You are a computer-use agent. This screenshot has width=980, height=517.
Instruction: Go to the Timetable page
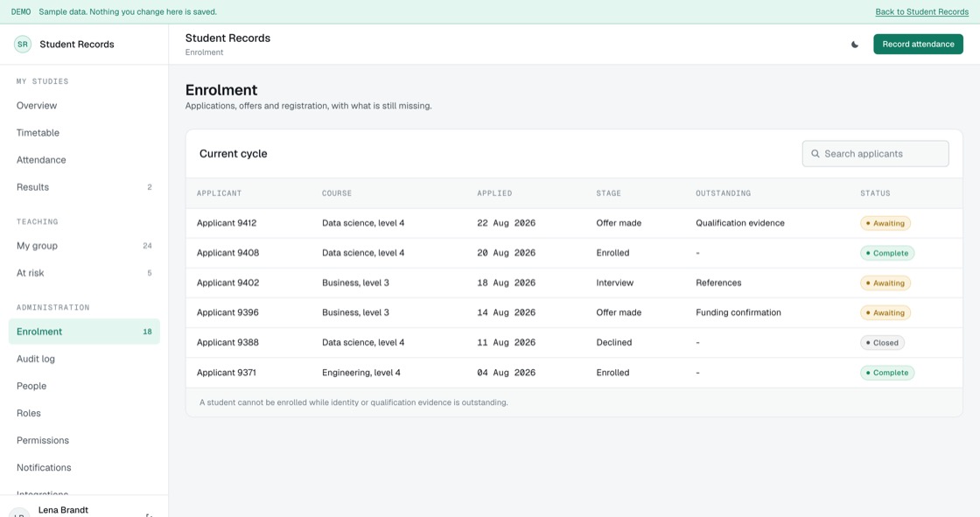pos(84,133)
